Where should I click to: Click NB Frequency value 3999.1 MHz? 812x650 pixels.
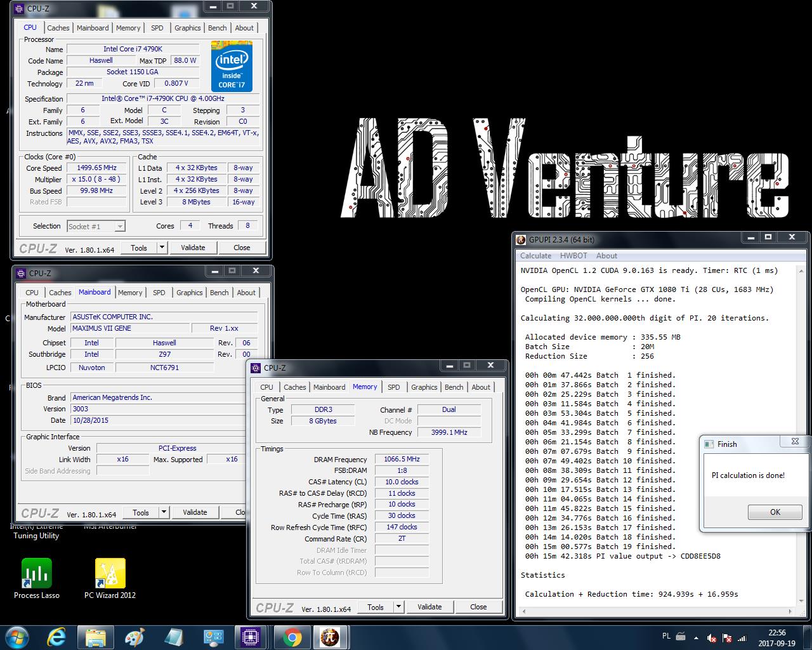pos(449,432)
